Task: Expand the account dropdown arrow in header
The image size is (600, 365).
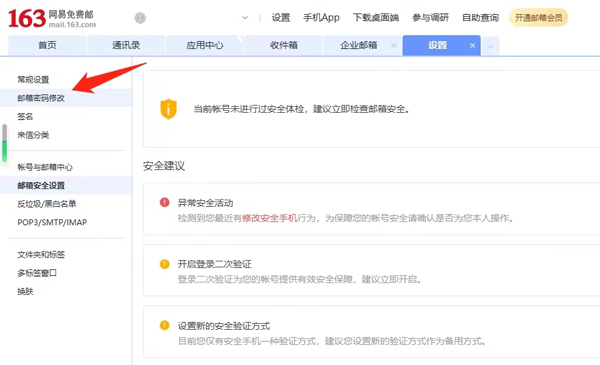Action: 245,18
